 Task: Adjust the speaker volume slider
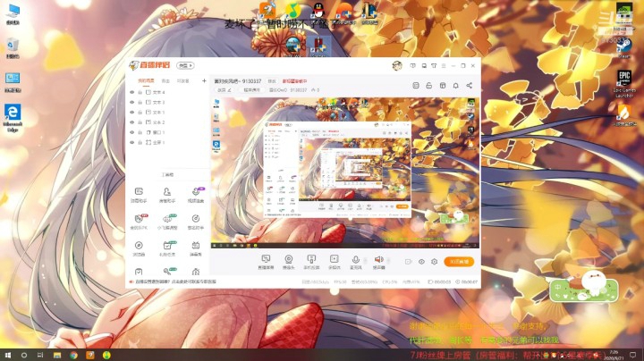[x=388, y=261]
